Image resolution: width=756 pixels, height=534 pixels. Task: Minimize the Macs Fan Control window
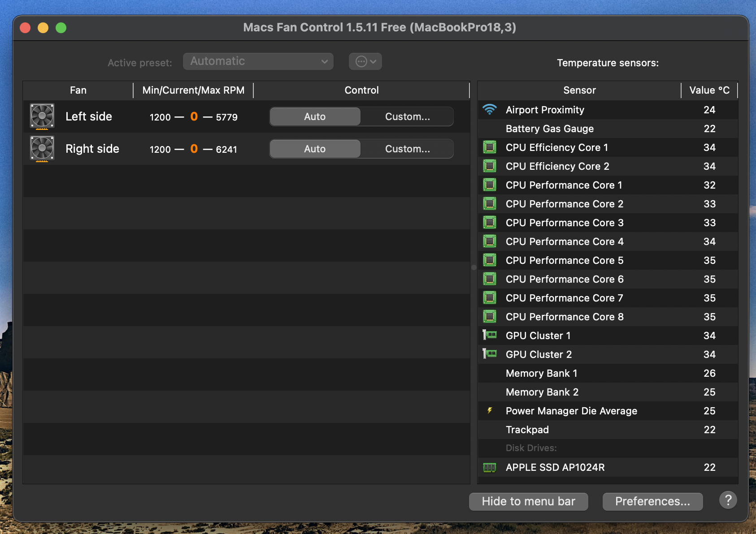click(x=43, y=28)
